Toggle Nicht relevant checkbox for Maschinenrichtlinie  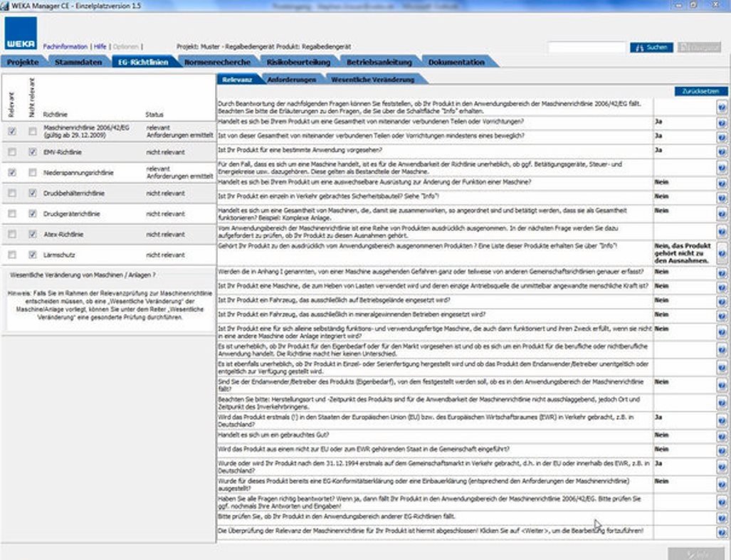click(x=32, y=132)
